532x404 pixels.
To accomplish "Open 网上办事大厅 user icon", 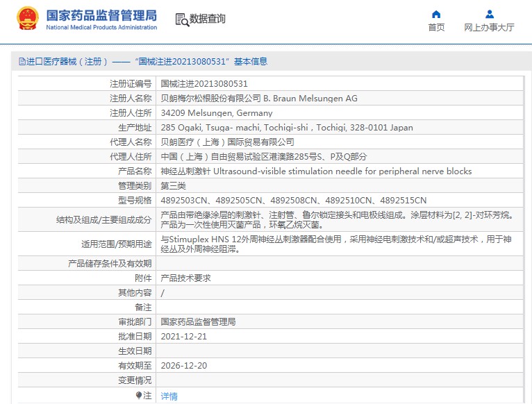I will [489, 15].
